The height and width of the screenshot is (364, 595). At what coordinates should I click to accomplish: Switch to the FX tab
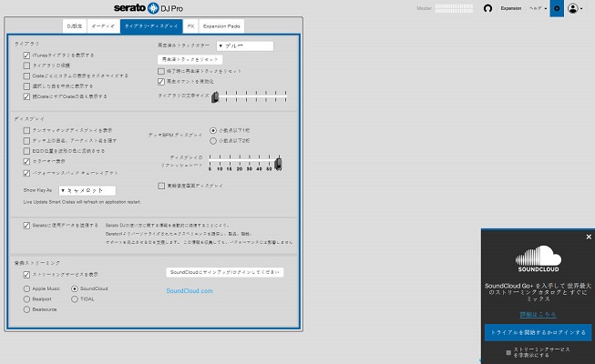190,26
